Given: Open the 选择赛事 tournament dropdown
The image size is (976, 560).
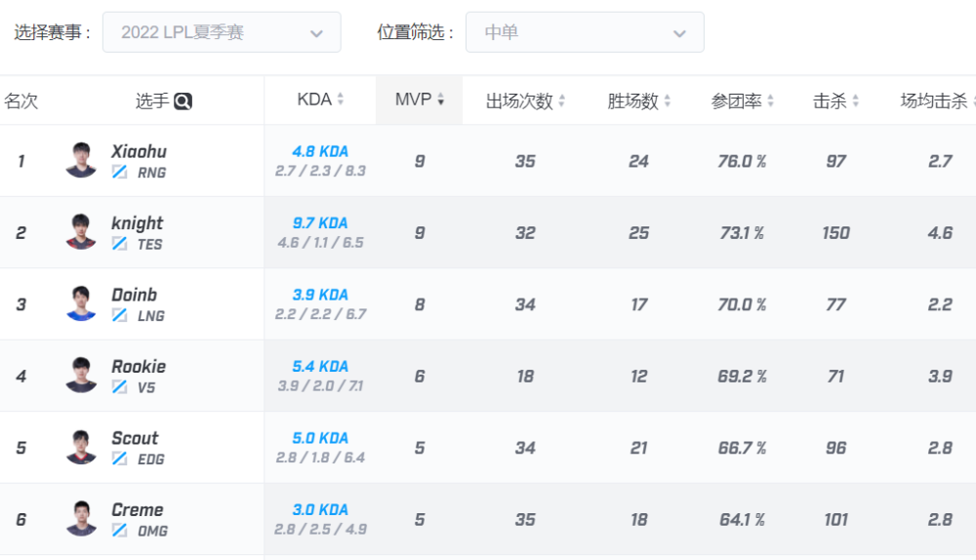Looking at the screenshot, I should 222,32.
